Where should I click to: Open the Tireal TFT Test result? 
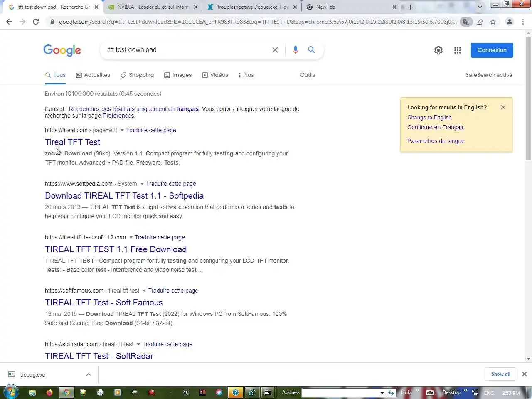[72, 142]
